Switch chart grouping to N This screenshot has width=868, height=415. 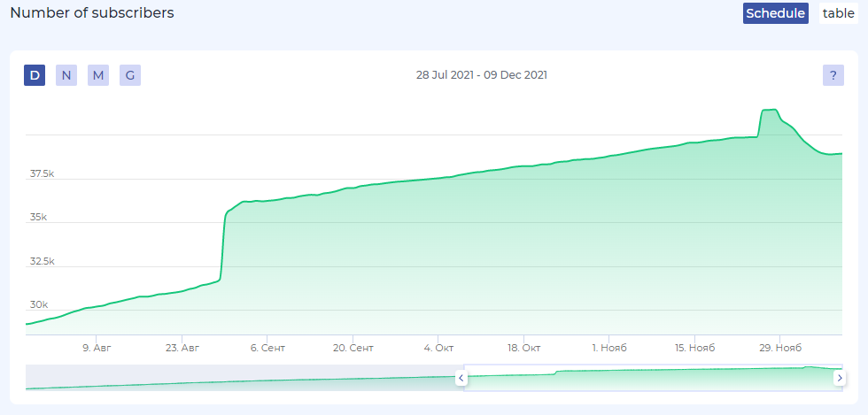pos(66,75)
